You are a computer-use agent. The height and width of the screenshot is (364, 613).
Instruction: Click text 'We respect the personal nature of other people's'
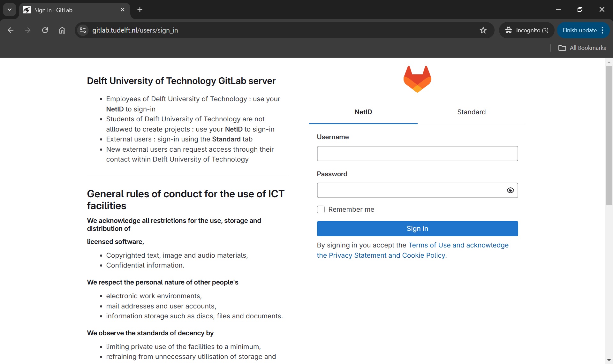163,282
